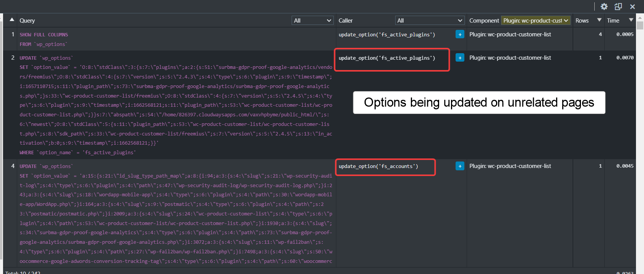This screenshot has width=644, height=274.
Task: Select SHOW FULL COLUMNS query text
Action: coord(44,35)
